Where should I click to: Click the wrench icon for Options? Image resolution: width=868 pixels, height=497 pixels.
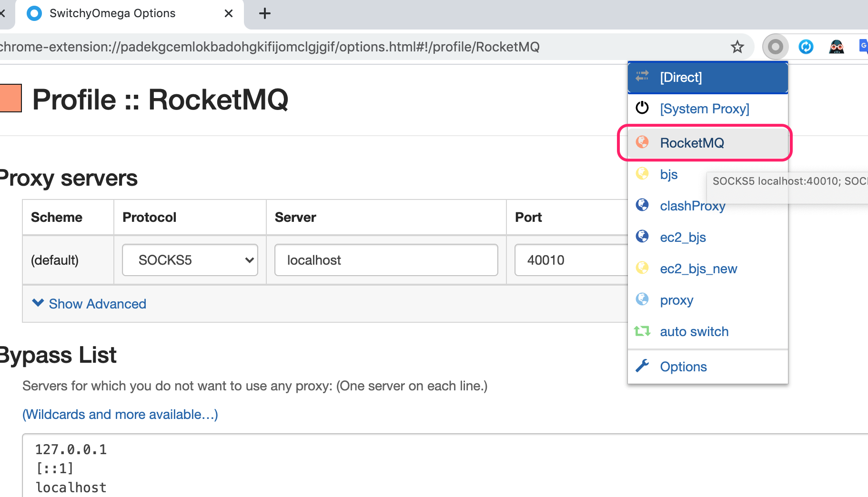pos(642,366)
